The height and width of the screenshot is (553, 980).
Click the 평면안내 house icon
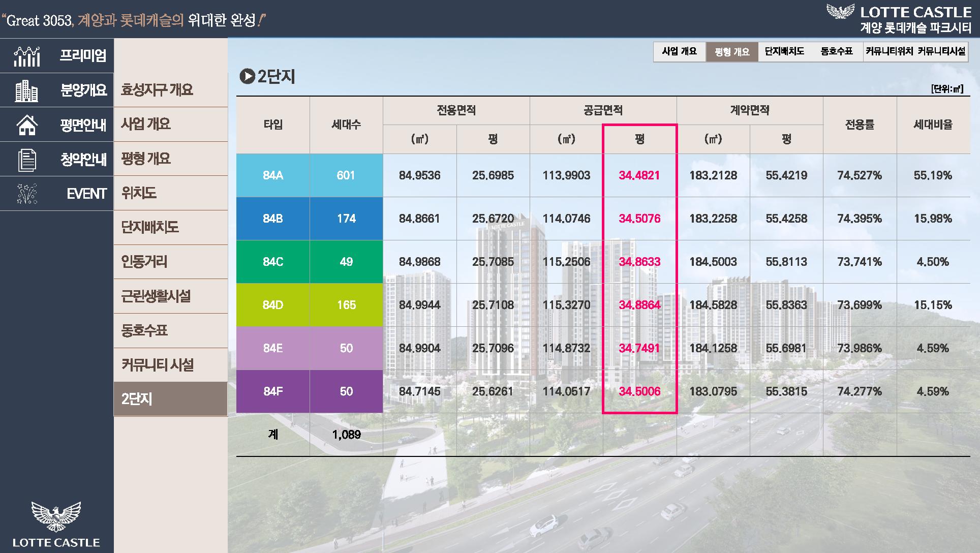point(27,125)
